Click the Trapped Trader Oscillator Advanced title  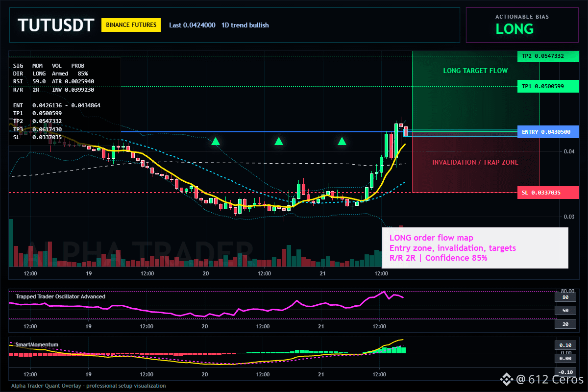(x=60, y=296)
